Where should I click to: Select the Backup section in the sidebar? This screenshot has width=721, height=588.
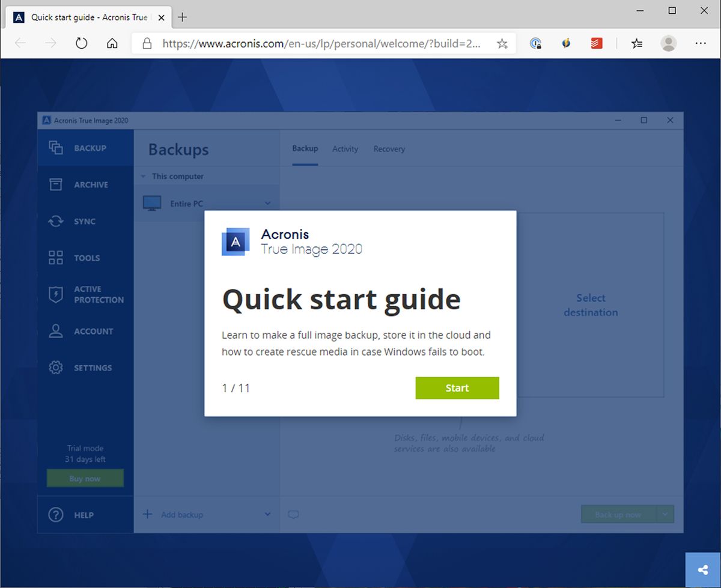tap(85, 148)
